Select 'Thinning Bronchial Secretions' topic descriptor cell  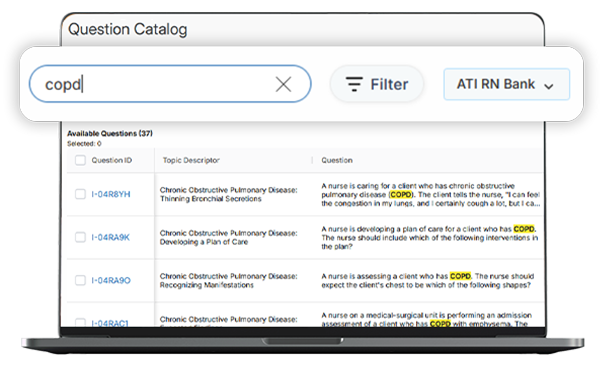(228, 194)
